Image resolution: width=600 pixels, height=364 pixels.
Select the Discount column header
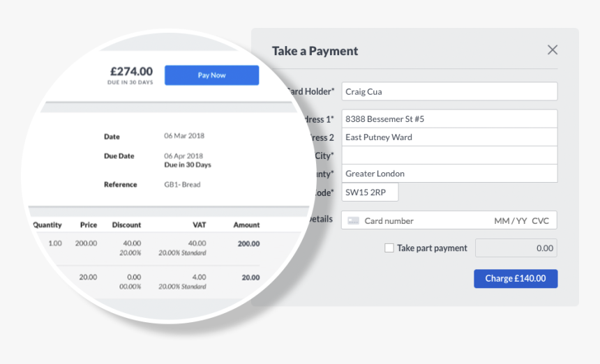126,225
